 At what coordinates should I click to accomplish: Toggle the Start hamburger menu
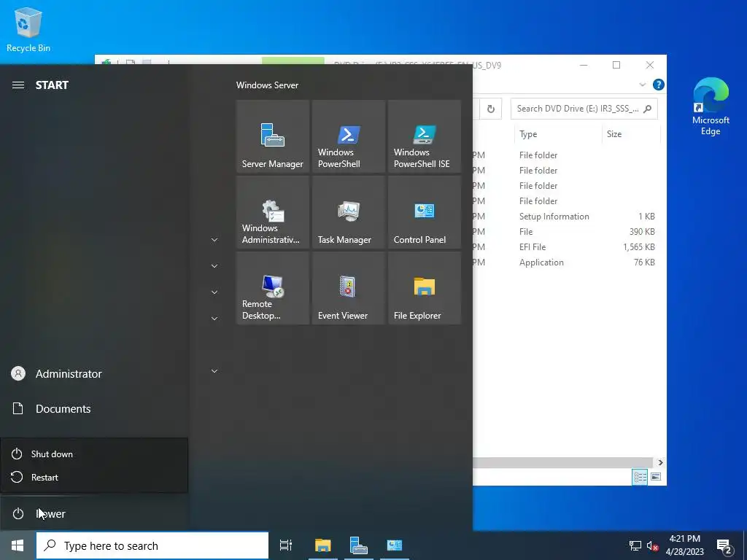pos(18,85)
